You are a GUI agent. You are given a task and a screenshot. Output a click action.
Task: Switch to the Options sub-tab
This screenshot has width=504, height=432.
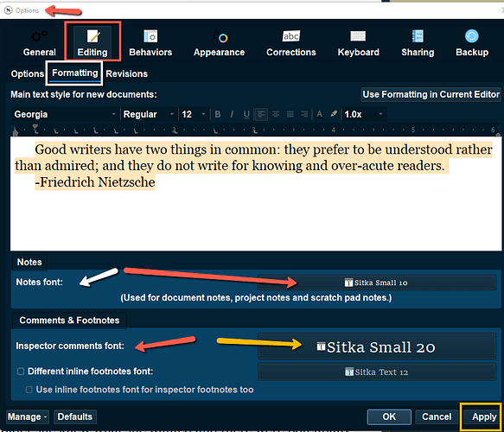(x=27, y=74)
